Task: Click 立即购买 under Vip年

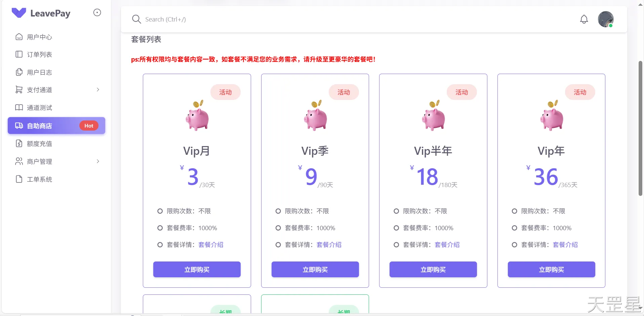Action: [x=551, y=269]
